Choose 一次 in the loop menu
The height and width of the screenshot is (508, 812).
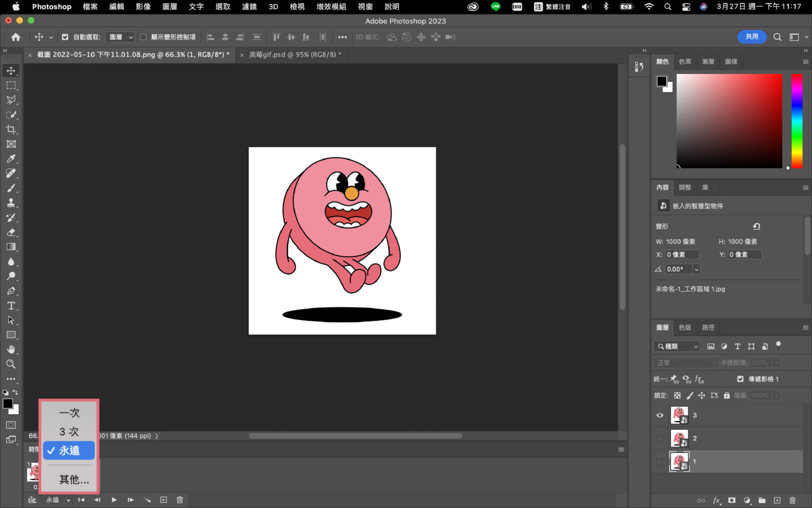point(69,413)
